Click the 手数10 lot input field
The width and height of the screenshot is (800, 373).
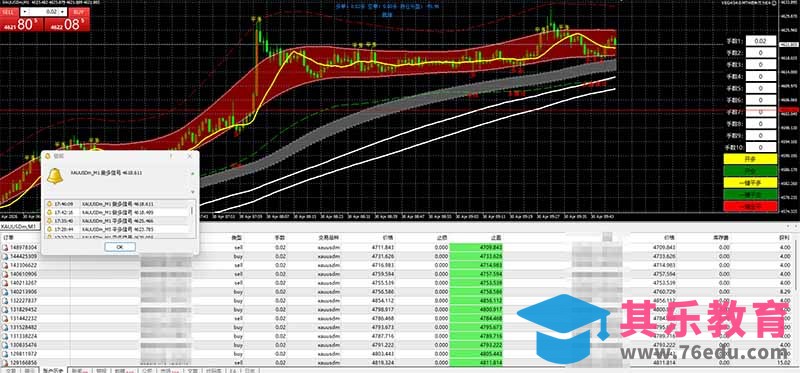[x=761, y=147]
